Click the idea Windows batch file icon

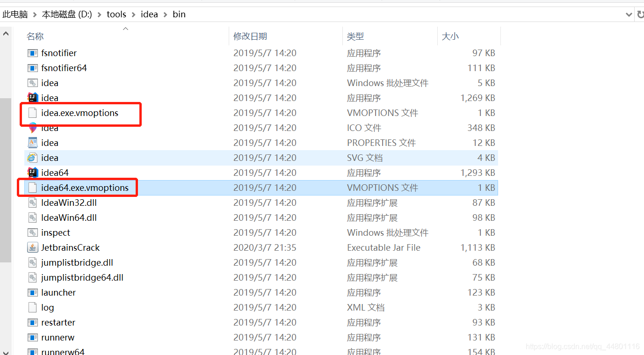(32, 83)
